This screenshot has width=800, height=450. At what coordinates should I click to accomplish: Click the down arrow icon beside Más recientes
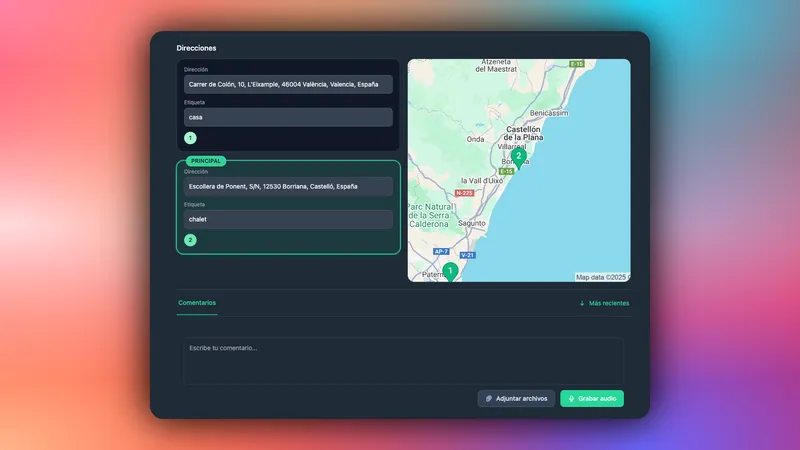pyautogui.click(x=582, y=303)
